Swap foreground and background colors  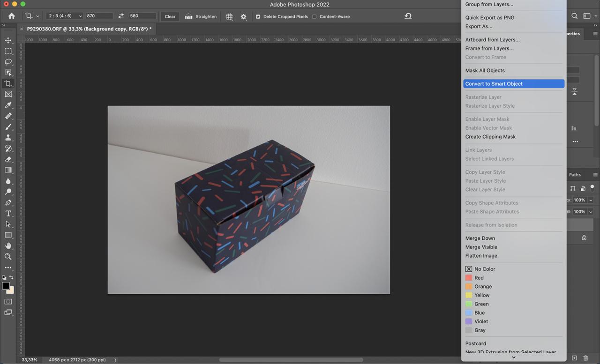11,277
